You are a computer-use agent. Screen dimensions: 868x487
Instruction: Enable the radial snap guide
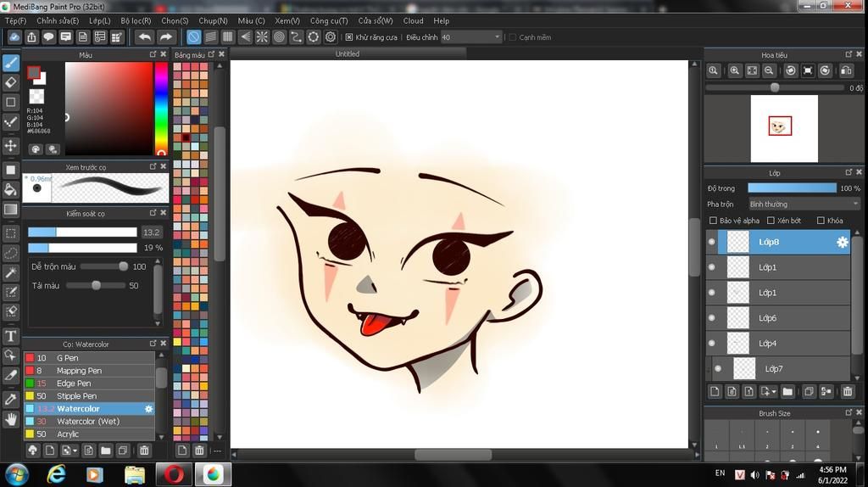(x=262, y=37)
